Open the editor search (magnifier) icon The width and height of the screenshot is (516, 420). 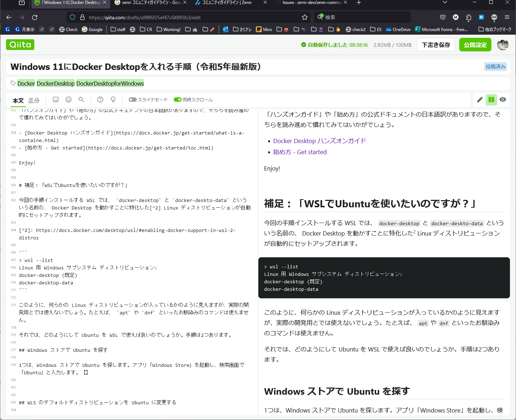(x=81, y=100)
